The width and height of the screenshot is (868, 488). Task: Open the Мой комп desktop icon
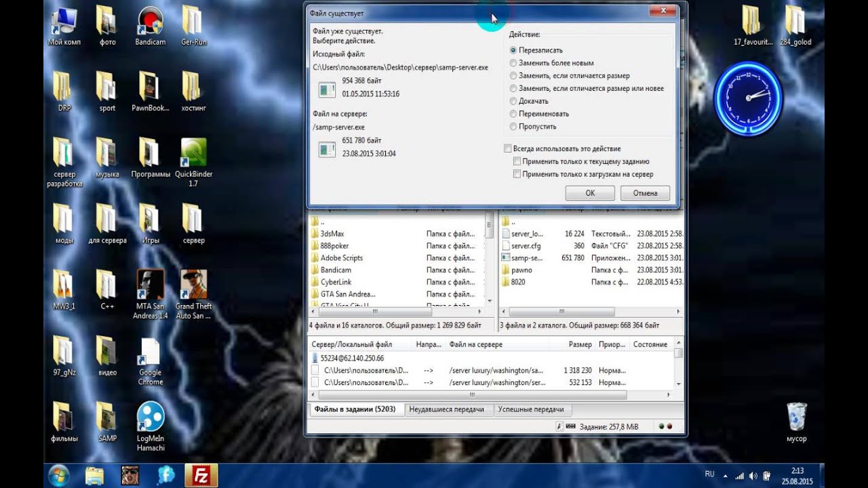pos(64,26)
